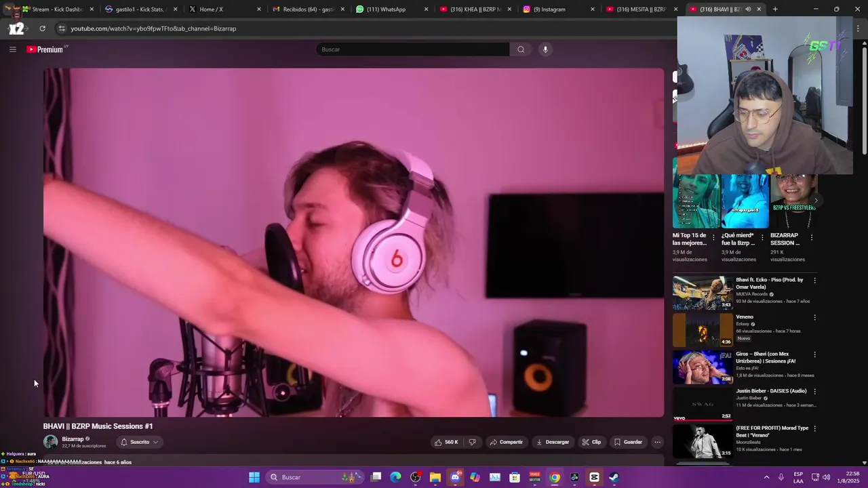Open options for Mi Top 15 short

click(713, 237)
